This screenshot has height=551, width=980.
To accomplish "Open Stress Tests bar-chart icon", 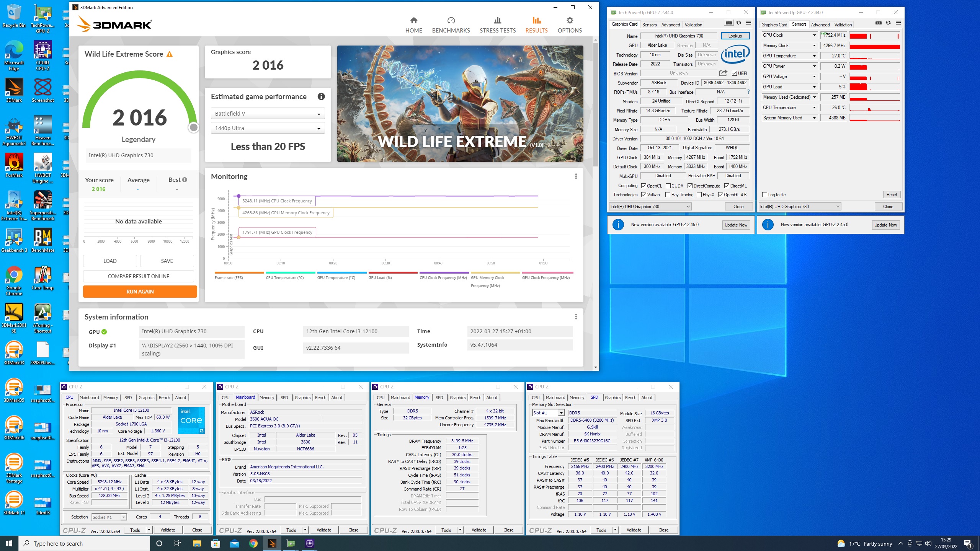I will coord(497,20).
